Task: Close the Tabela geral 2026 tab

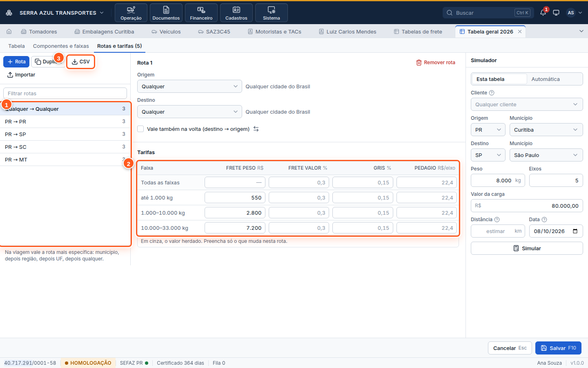Action: [x=520, y=31]
